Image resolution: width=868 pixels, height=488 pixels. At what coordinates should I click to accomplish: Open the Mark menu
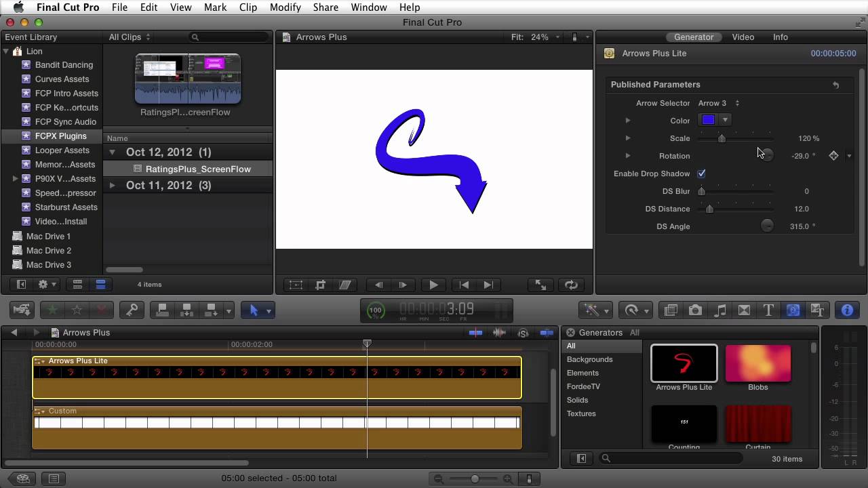pyautogui.click(x=215, y=7)
